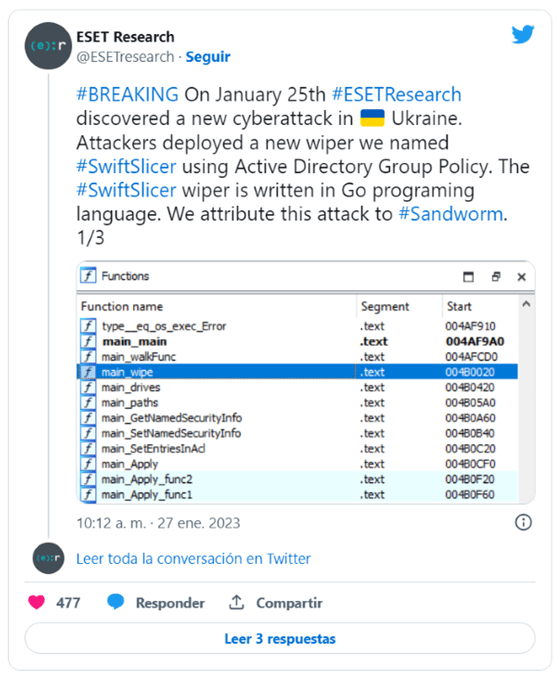Viewport: 558px width, 676px height.
Task: Read full conversation on Twitter link
Action: click(193, 559)
